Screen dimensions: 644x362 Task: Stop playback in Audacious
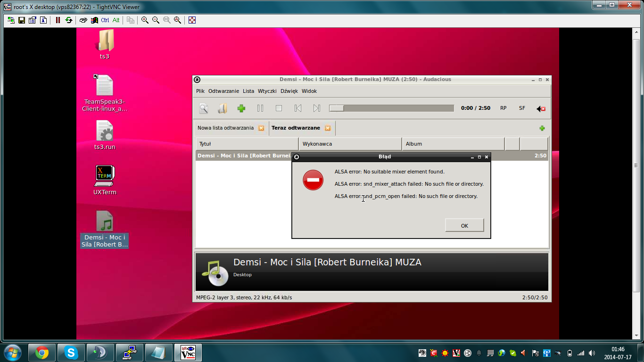click(279, 108)
